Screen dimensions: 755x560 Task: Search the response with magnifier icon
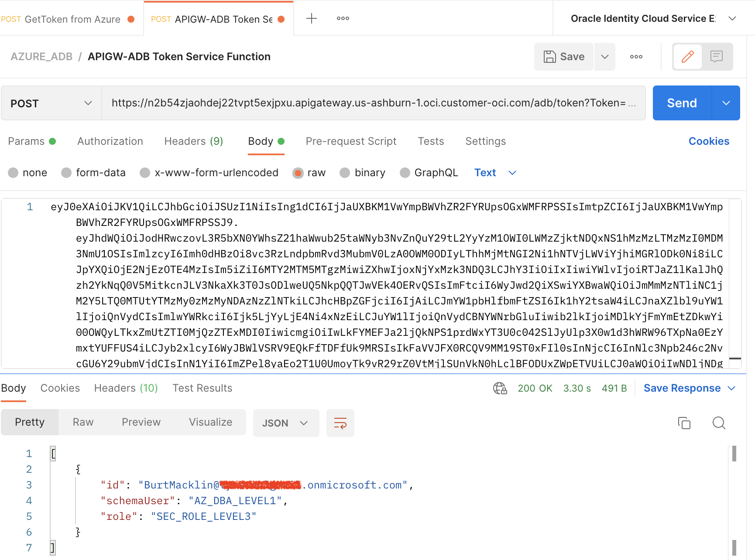719,423
